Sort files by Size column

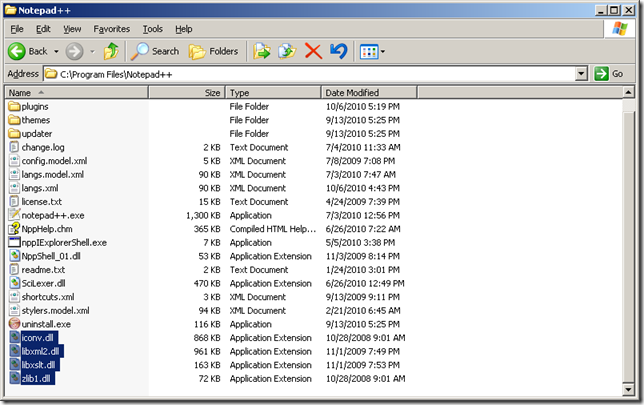186,92
